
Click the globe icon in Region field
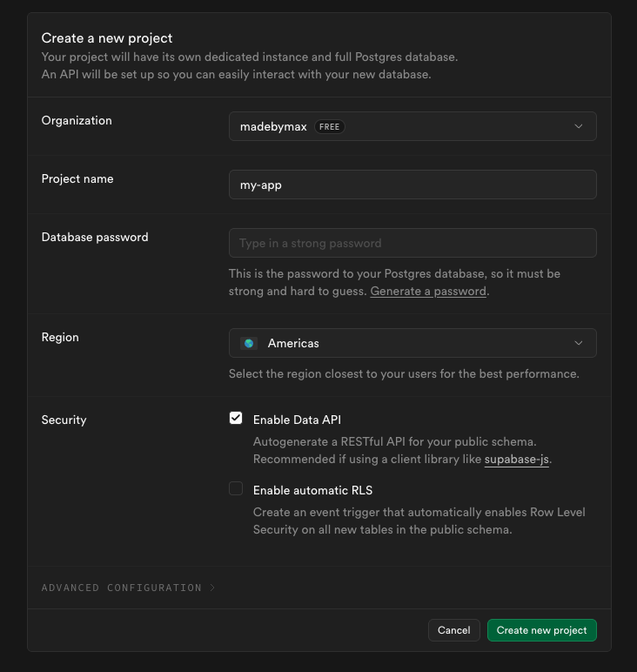click(249, 343)
